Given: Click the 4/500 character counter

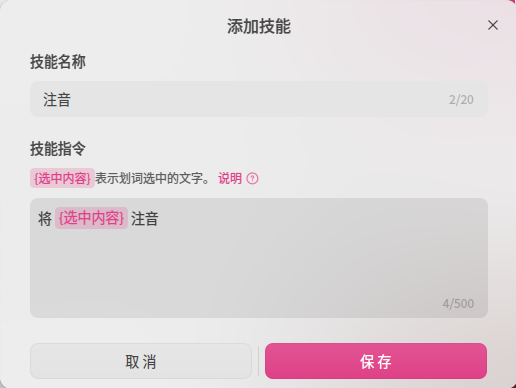Looking at the screenshot, I should [x=458, y=303].
